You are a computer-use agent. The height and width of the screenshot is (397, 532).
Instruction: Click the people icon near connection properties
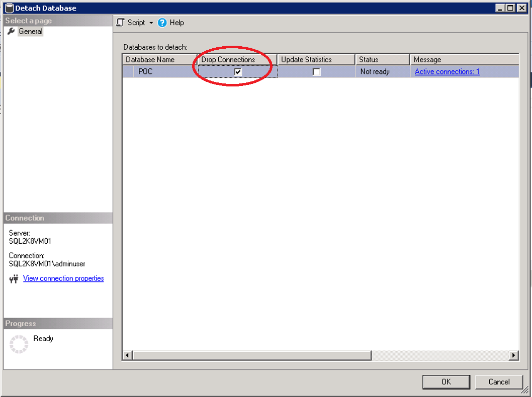click(14, 278)
